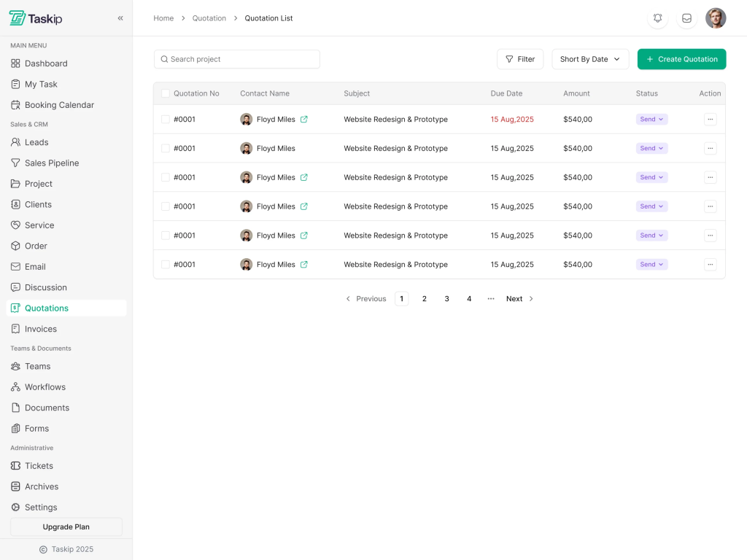Open the Dashboard from the sidebar
The height and width of the screenshot is (560, 747).
pos(44,63)
